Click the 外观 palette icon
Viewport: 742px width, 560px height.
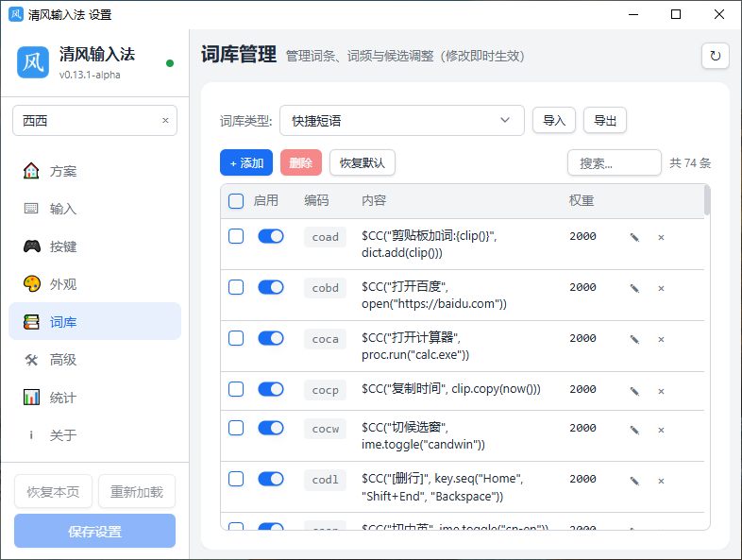point(32,284)
